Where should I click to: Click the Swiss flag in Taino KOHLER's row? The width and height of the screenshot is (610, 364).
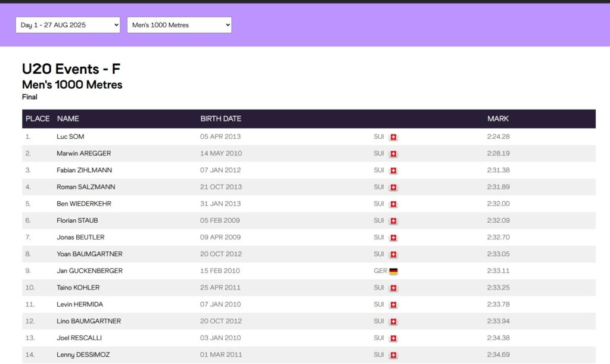pos(393,288)
